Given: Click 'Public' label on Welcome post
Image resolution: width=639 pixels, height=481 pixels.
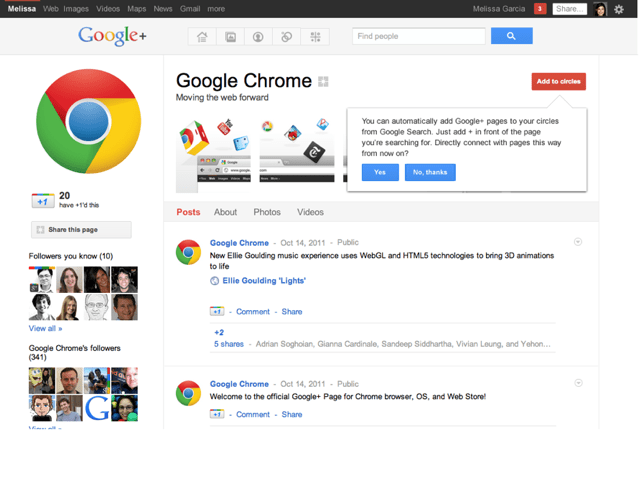Looking at the screenshot, I should [348, 384].
